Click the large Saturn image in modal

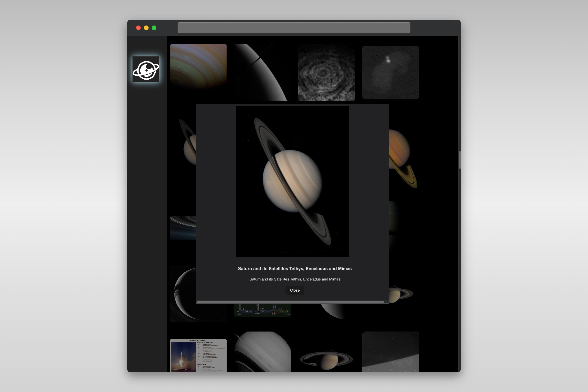tap(292, 181)
